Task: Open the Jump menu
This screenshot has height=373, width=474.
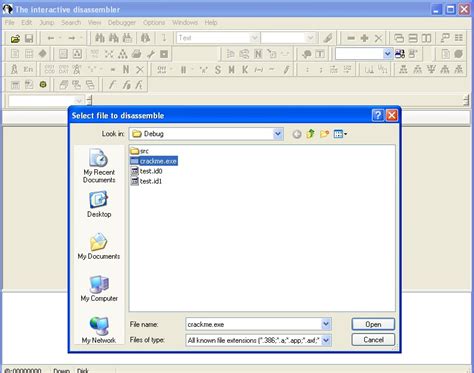Action: (47, 23)
